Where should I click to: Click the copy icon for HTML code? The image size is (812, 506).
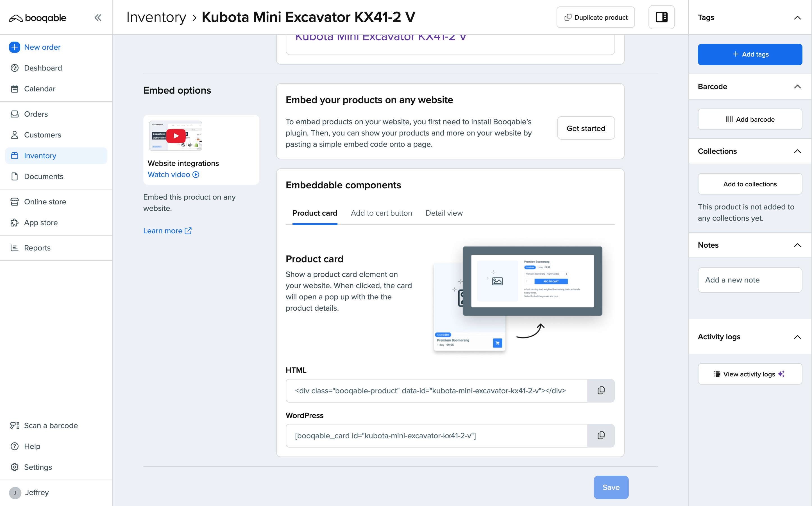click(601, 390)
